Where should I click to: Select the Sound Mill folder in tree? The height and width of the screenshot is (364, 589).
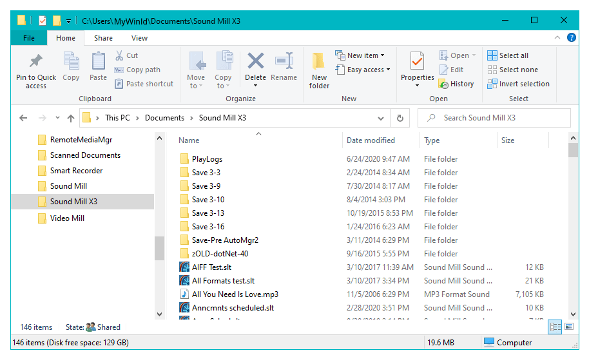click(63, 186)
